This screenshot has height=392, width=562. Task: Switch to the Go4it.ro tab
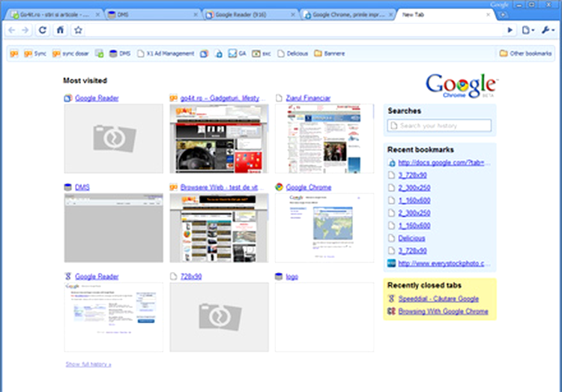pos(54,15)
